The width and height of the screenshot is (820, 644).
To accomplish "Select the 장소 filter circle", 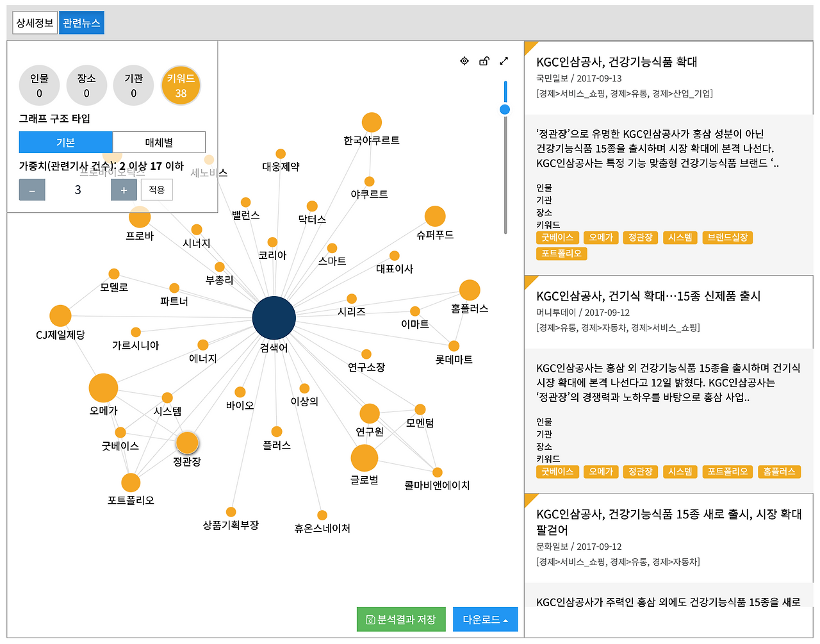I will tap(86, 85).
